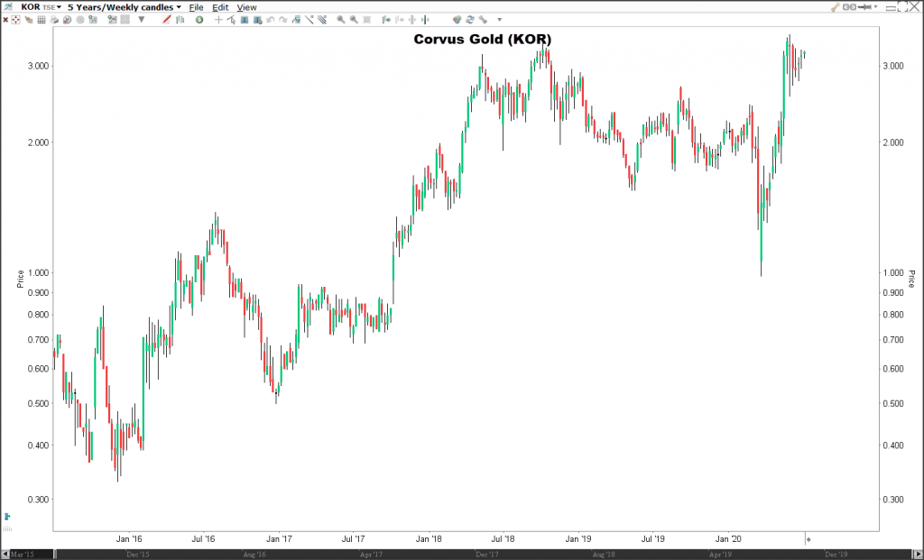Click the app logo icon at top left
The width and height of the screenshot is (924, 560).
(9, 7)
